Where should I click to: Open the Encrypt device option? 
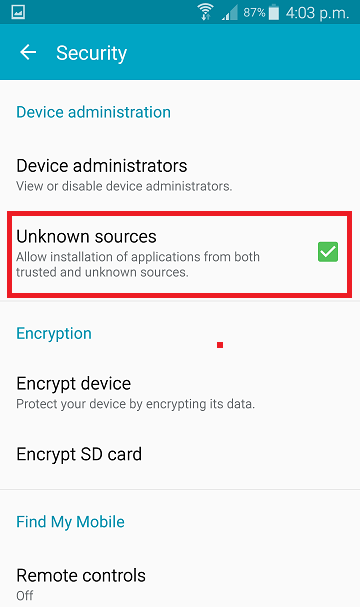180,393
